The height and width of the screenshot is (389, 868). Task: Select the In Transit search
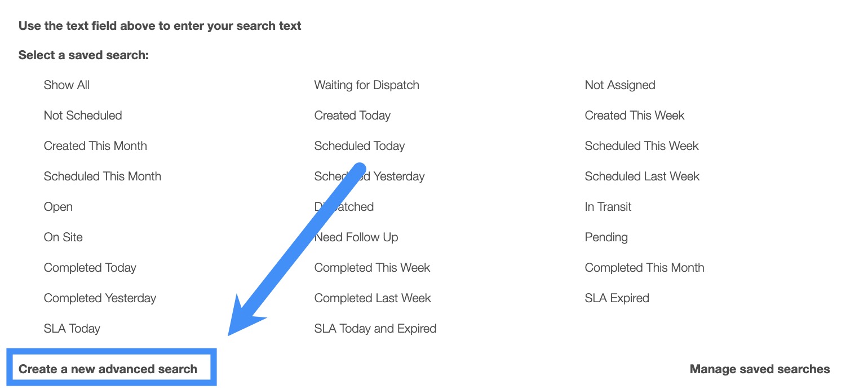coord(608,207)
